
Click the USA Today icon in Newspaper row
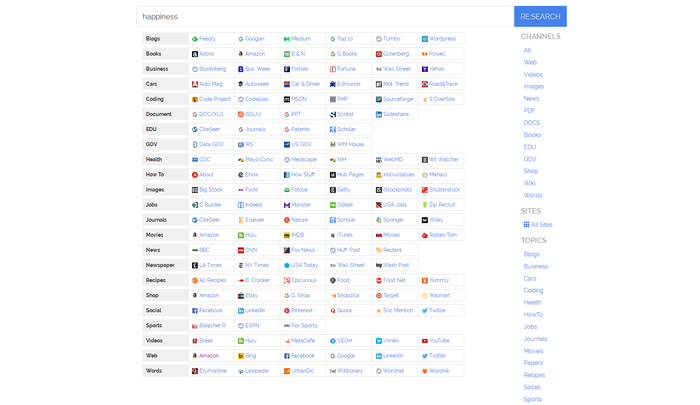(x=287, y=266)
